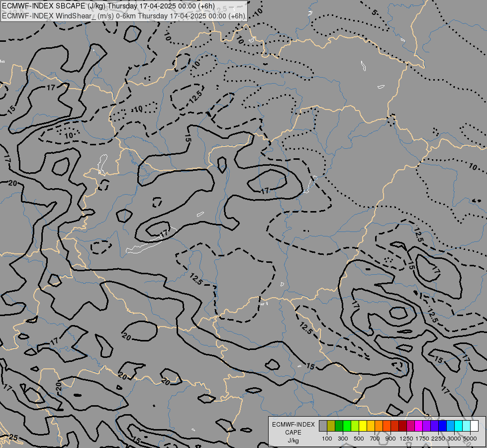Click the legend value label 1250
This screenshot has height=448, width=487.
click(406, 439)
